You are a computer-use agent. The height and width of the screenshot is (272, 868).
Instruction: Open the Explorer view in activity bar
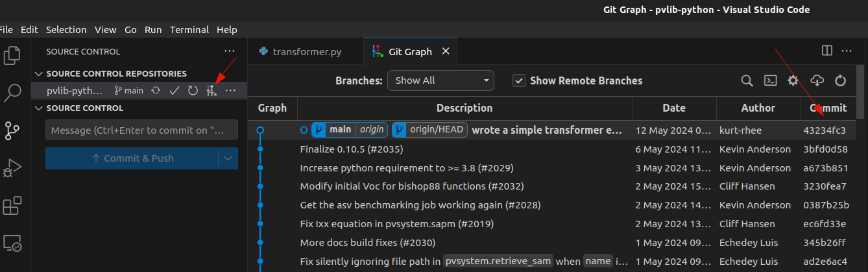tap(12, 55)
